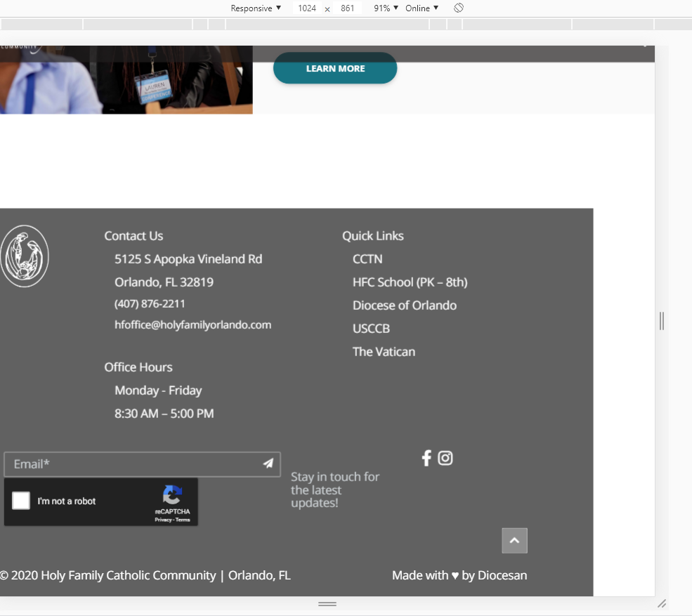
Task: Click the hfoffice email address link
Action: (192, 325)
